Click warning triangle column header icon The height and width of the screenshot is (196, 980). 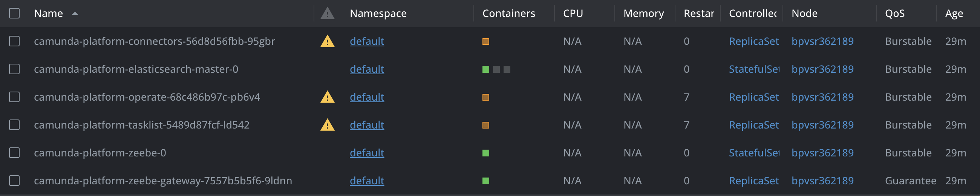[x=327, y=14]
